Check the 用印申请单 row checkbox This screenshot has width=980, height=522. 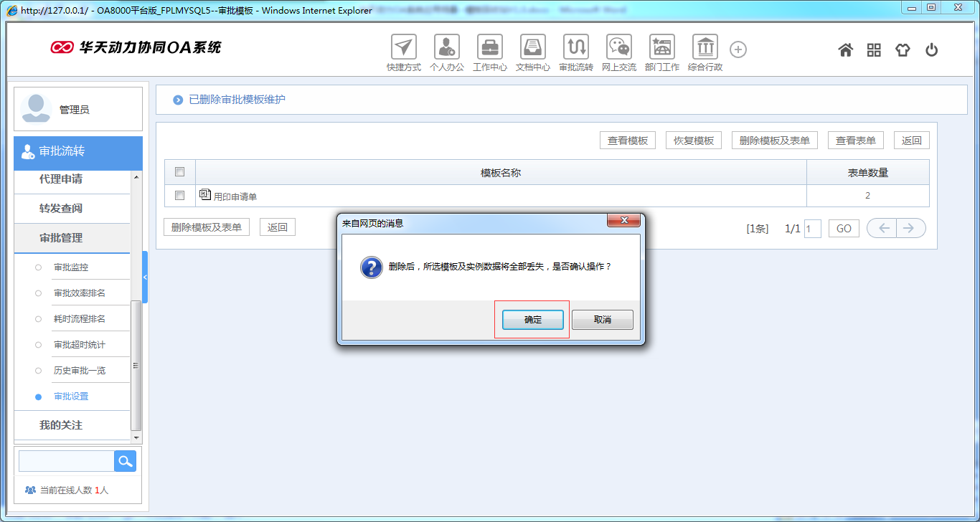(x=180, y=195)
